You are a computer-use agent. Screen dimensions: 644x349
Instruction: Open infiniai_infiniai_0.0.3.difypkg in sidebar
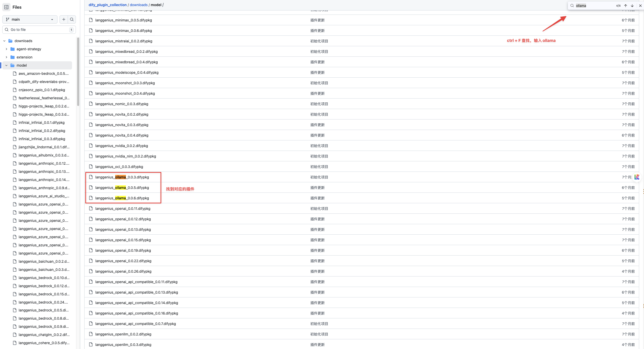pos(42,139)
